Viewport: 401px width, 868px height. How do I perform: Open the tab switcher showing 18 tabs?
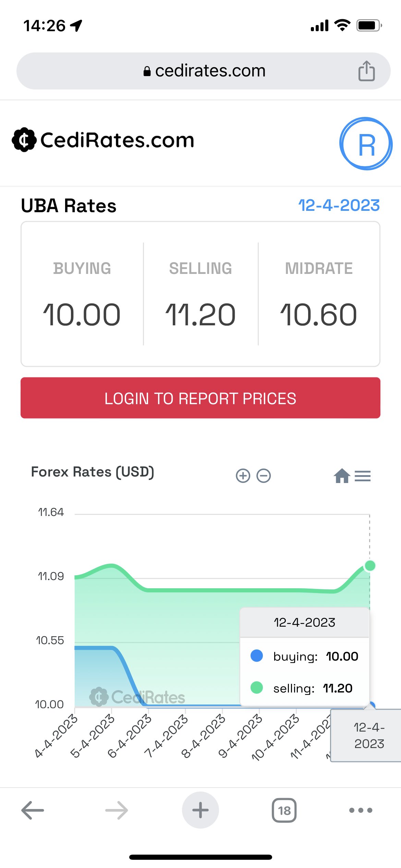(284, 810)
